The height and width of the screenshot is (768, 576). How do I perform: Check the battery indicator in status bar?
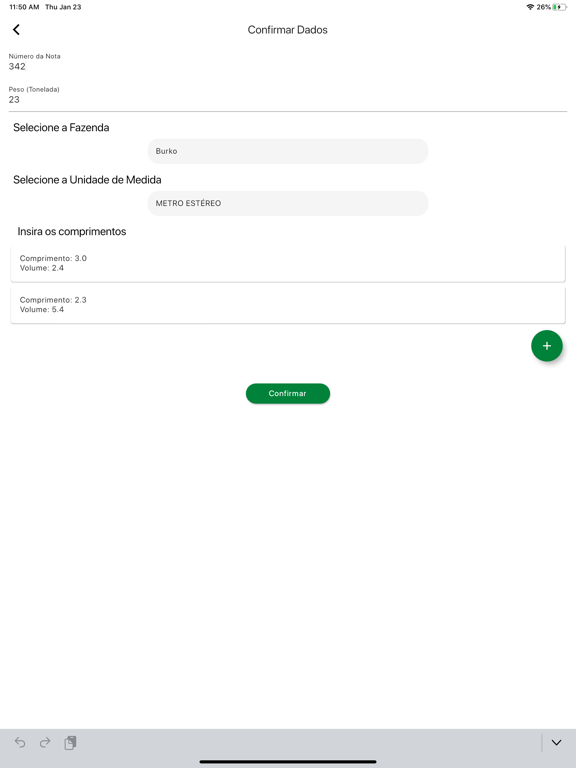pyautogui.click(x=559, y=7)
